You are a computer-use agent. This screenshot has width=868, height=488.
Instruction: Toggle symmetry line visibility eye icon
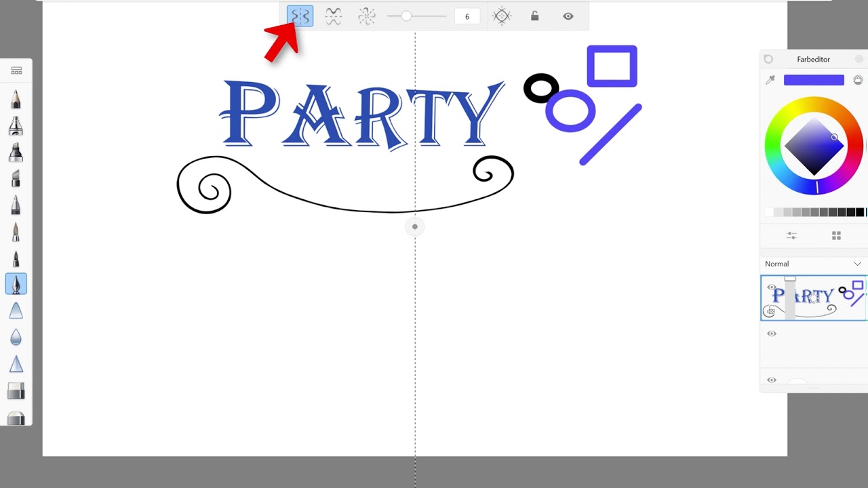[x=568, y=16]
